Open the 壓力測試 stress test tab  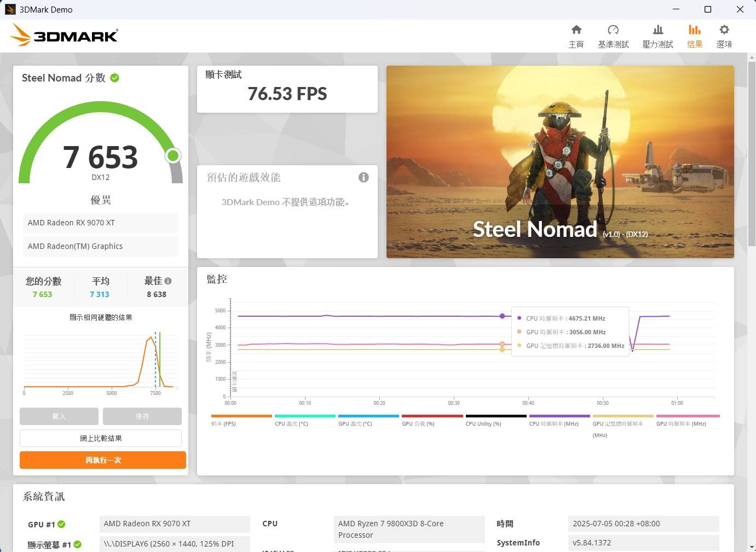(x=657, y=37)
